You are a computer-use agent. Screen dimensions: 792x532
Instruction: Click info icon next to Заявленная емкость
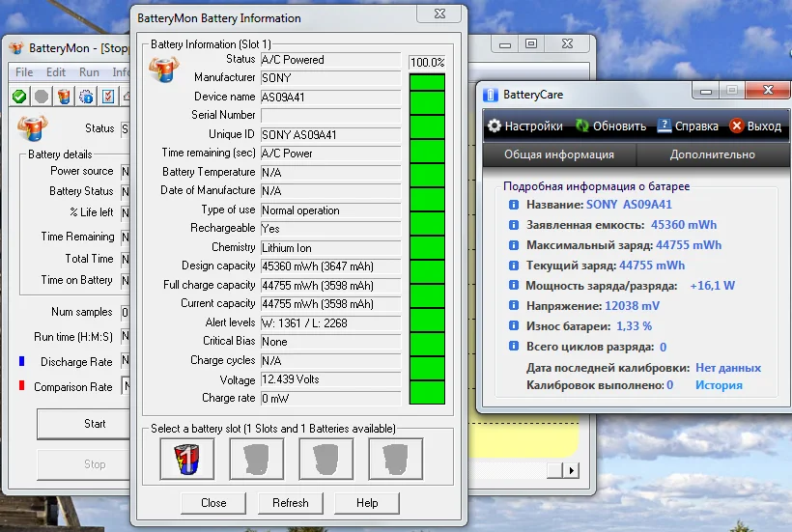pyautogui.click(x=514, y=225)
